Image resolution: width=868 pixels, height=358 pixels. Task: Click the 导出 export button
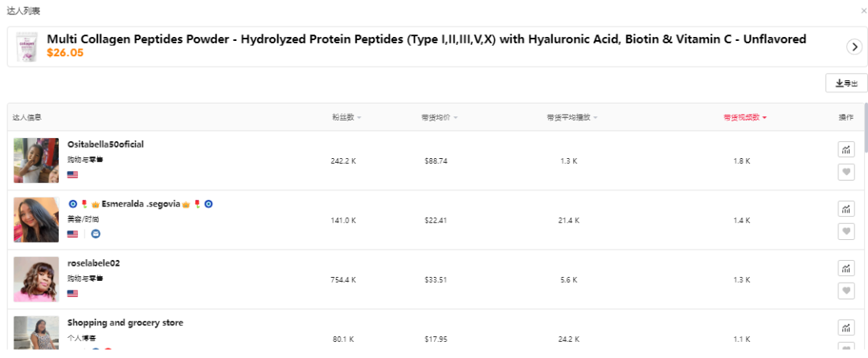[x=846, y=83]
